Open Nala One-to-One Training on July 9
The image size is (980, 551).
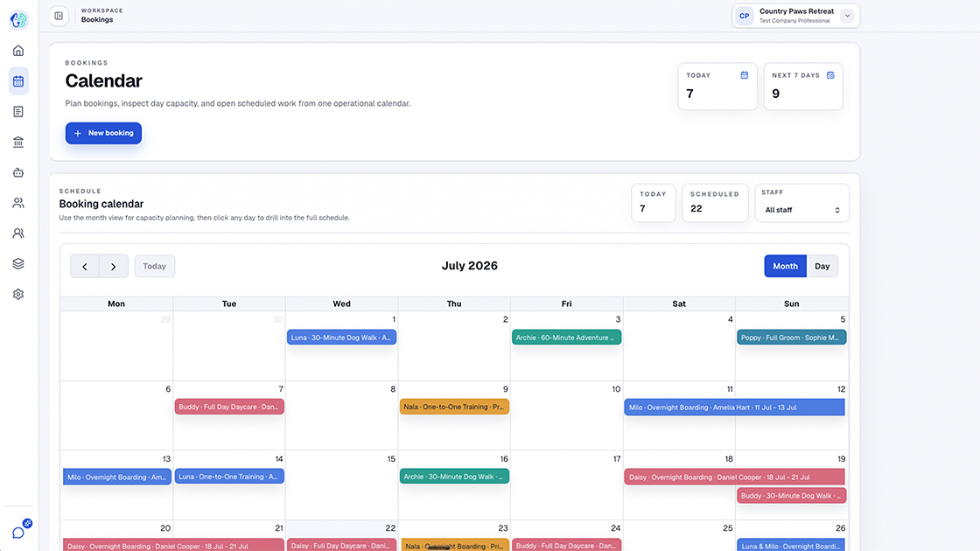coord(454,407)
